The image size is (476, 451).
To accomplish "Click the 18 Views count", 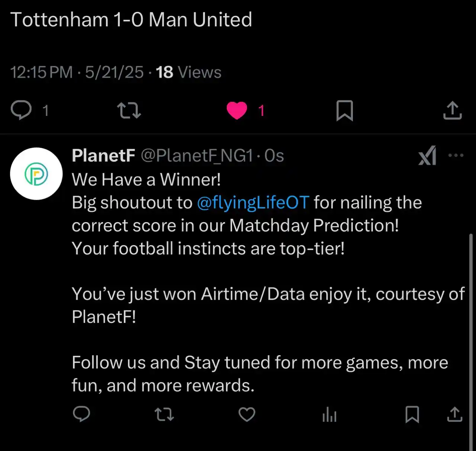I will point(189,72).
